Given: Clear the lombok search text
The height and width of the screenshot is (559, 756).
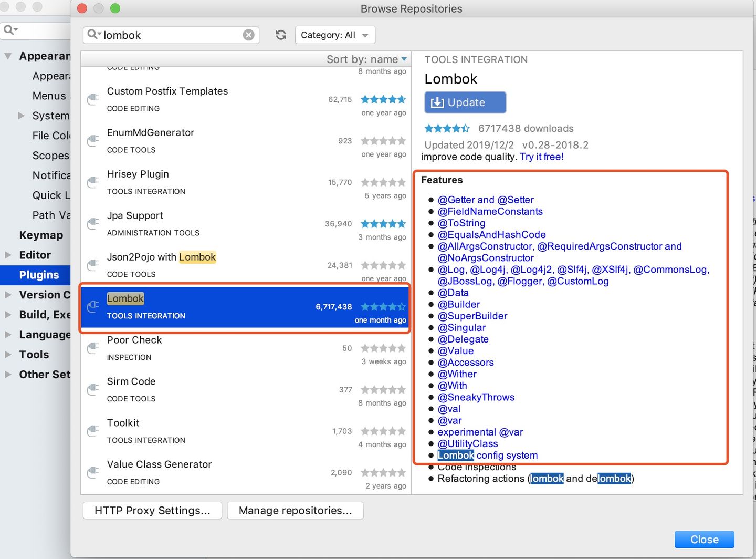Looking at the screenshot, I should pos(249,35).
